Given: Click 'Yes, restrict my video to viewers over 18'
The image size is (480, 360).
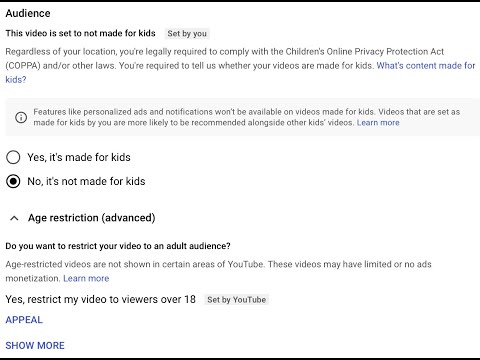Looking at the screenshot, I should click(100, 299).
